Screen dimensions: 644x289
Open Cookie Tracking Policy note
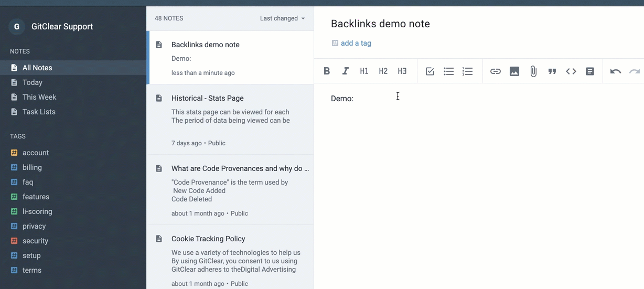coord(230,257)
